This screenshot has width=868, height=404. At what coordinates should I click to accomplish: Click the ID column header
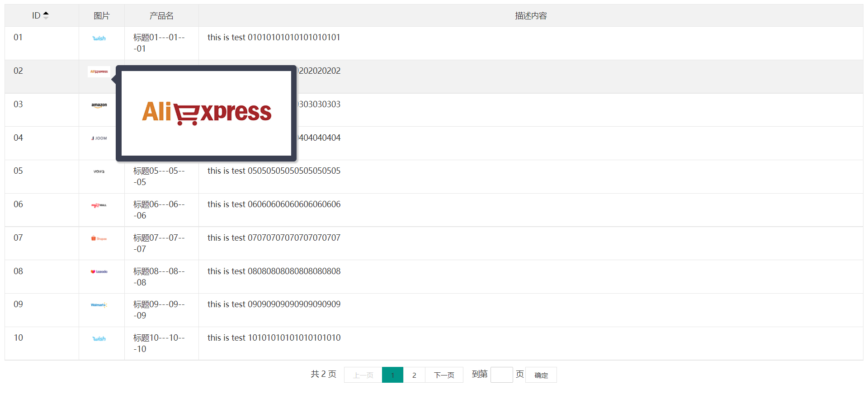point(42,15)
